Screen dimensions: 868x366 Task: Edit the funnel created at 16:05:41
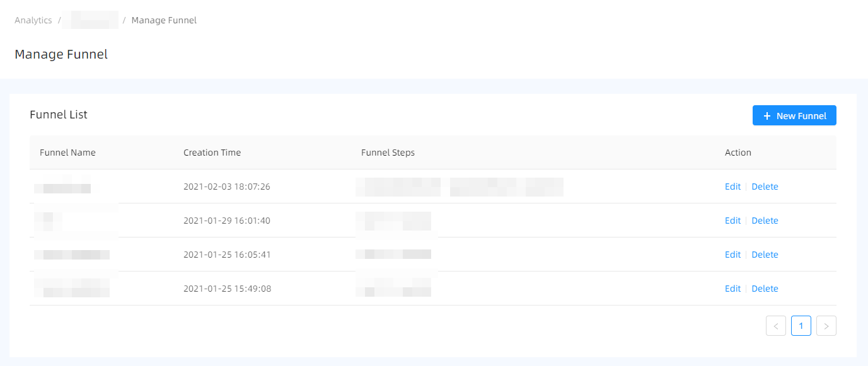click(x=732, y=254)
